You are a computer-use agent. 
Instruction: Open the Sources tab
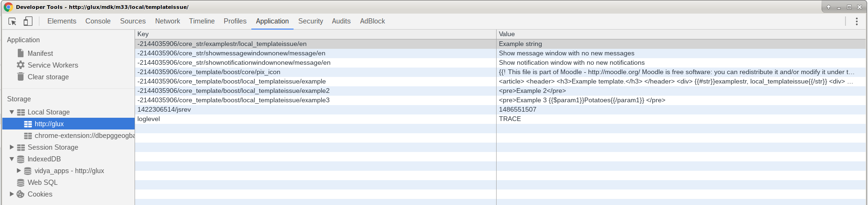tap(133, 21)
